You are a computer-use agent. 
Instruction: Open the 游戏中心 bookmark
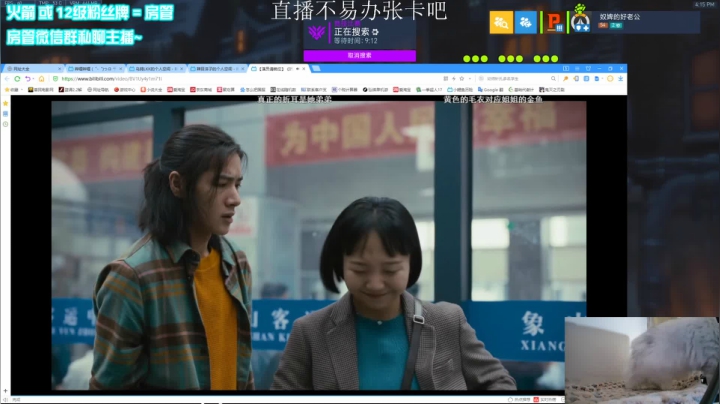pyautogui.click(x=124, y=90)
